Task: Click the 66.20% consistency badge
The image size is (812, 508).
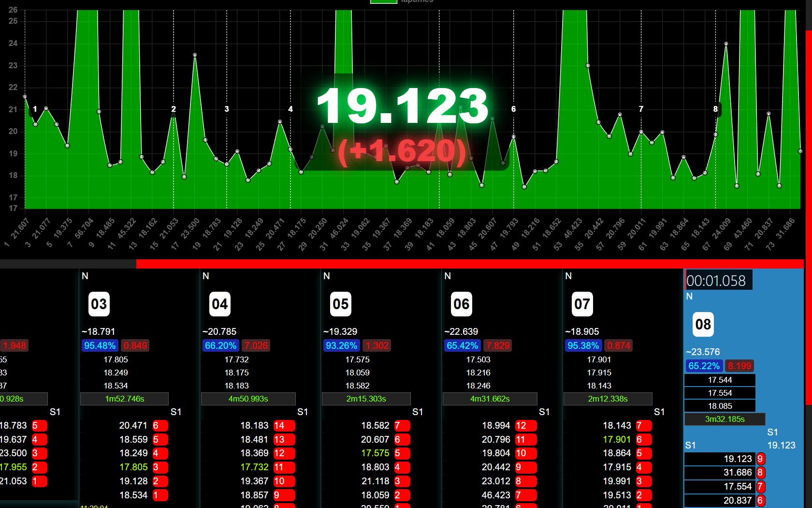Action: 220,346
